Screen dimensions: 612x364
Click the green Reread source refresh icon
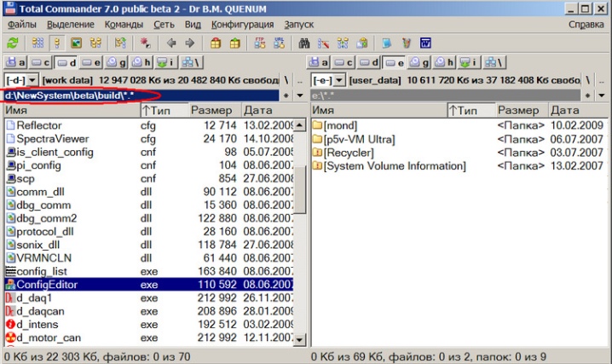tap(13, 43)
